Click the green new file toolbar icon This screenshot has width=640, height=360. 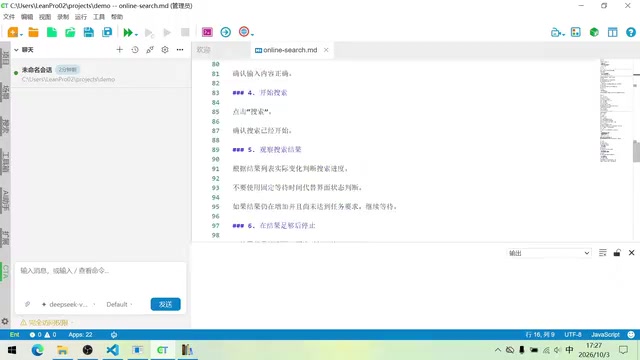[x=51, y=32]
